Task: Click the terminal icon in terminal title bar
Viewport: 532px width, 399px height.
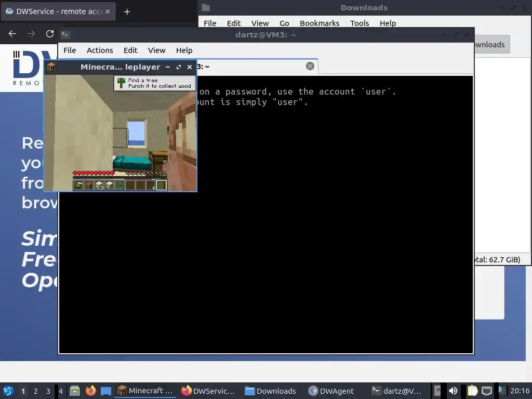Action: coord(65,34)
